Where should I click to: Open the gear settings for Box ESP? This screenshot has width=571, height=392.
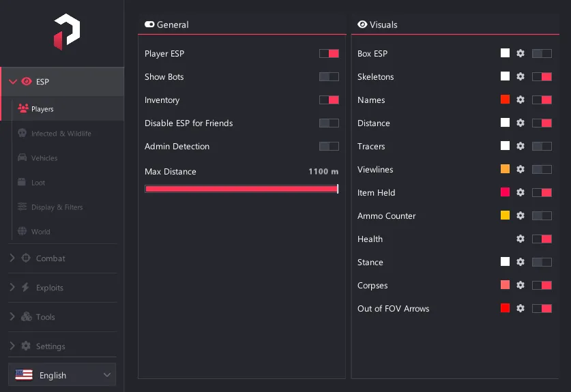click(521, 53)
